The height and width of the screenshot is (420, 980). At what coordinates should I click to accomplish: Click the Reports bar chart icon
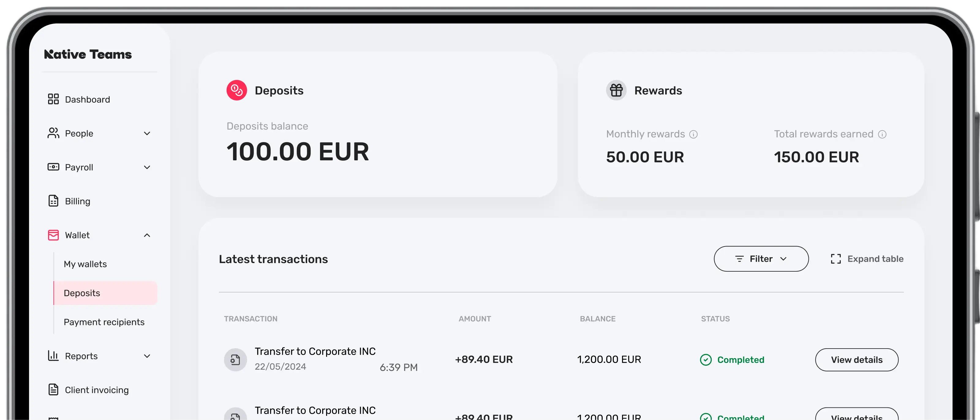pos(53,356)
